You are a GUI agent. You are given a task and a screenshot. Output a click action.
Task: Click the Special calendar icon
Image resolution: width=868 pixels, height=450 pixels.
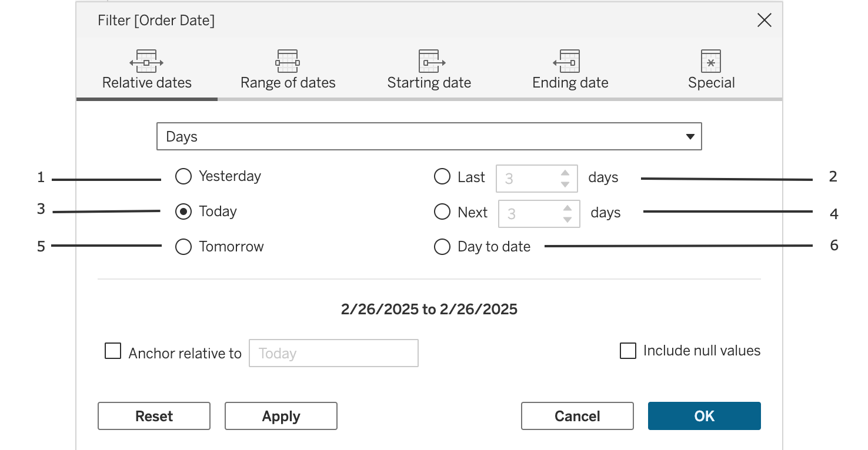[711, 61]
